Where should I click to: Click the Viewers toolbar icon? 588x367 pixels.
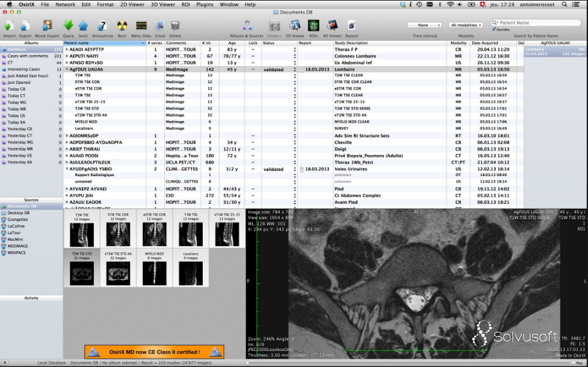pyautogui.click(x=274, y=26)
